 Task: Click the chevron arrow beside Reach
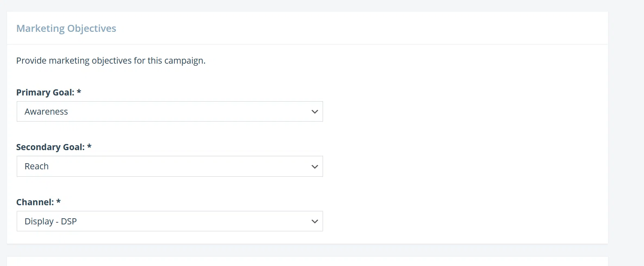(x=314, y=166)
